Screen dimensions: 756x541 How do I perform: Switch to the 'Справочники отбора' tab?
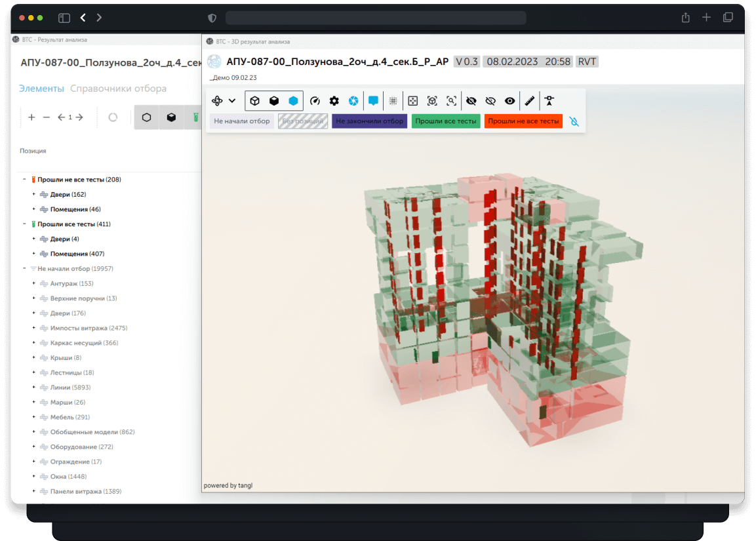[x=118, y=89]
